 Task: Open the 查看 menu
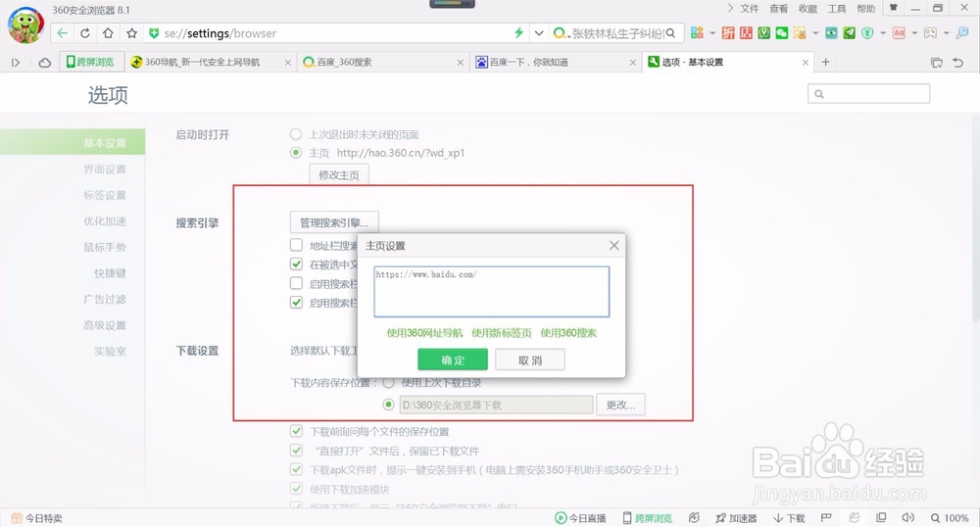click(x=779, y=9)
